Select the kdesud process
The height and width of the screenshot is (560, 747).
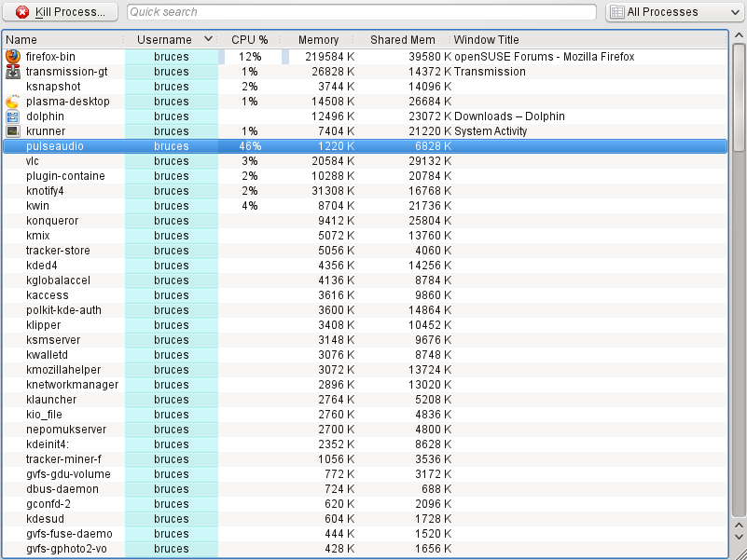pyautogui.click(x=45, y=519)
